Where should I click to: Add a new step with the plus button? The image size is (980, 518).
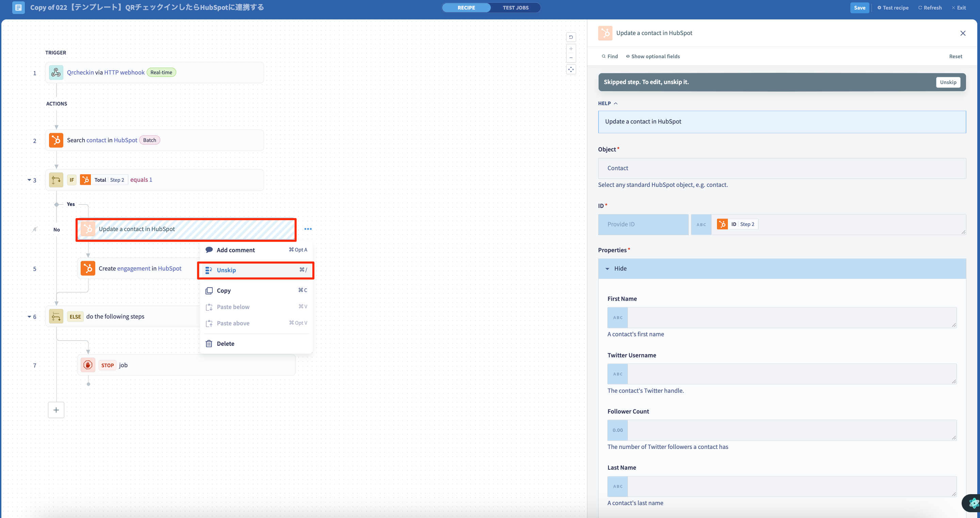pos(56,410)
